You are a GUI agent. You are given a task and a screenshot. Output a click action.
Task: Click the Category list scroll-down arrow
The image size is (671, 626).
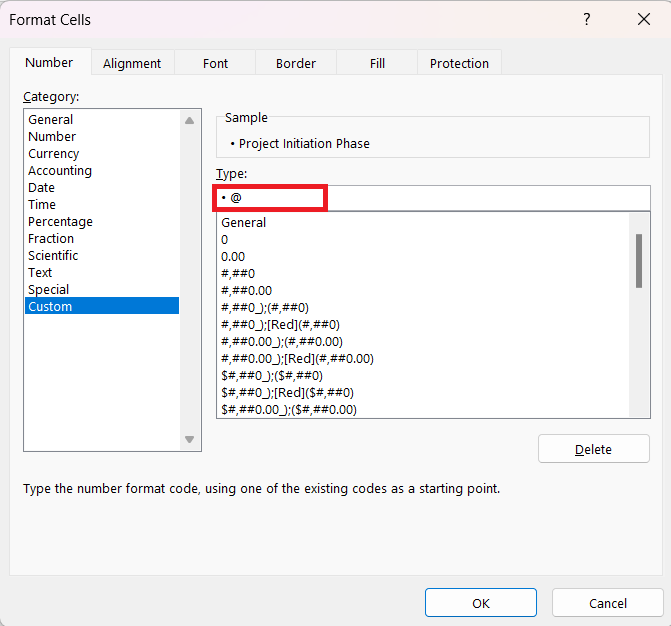[190, 439]
